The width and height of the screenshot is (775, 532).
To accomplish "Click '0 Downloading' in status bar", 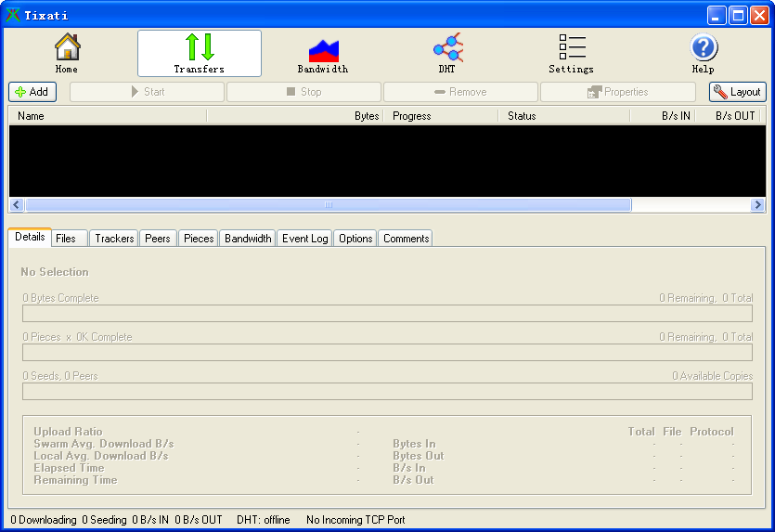I will (44, 520).
